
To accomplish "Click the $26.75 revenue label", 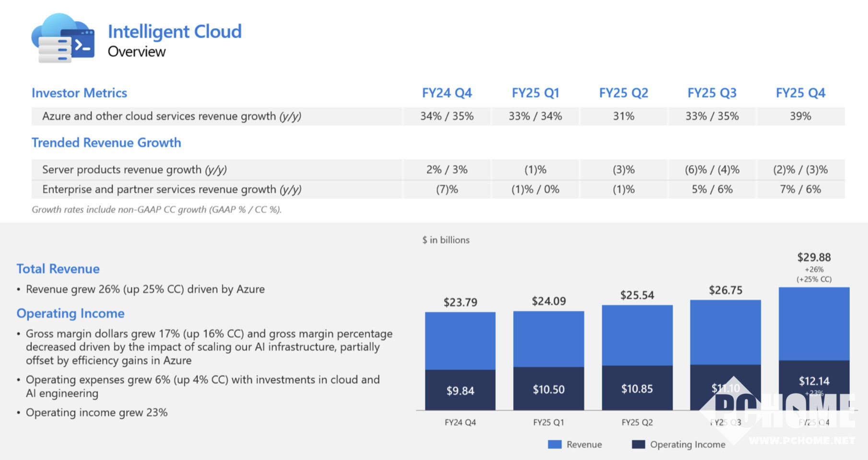I will pyautogui.click(x=726, y=290).
